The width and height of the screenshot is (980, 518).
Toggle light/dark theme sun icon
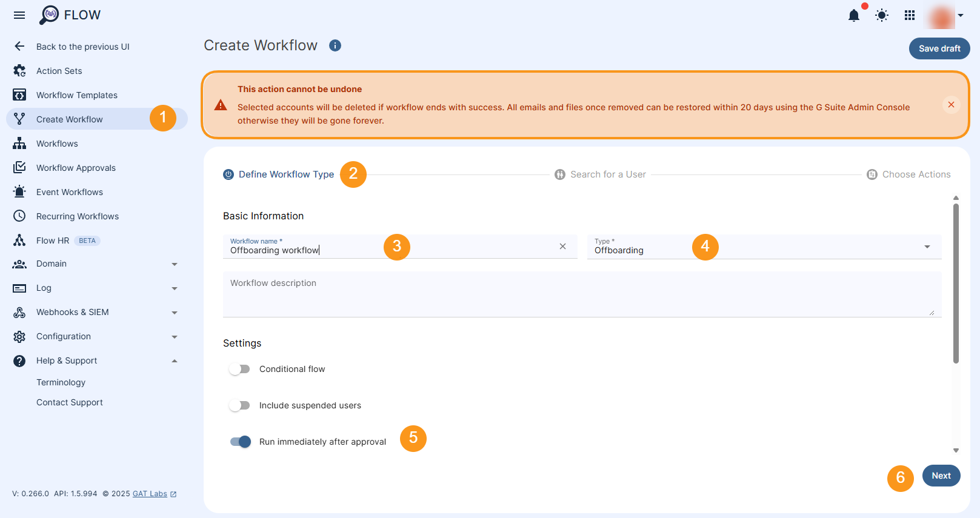click(x=882, y=15)
